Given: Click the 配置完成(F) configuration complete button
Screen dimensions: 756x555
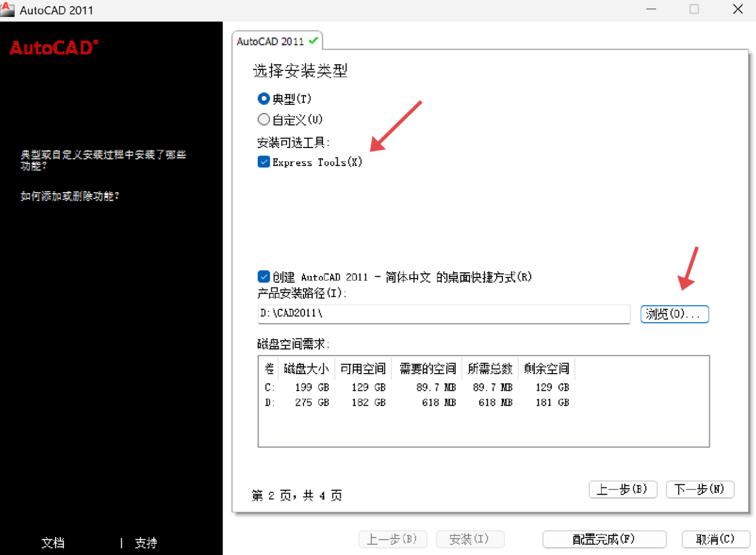Looking at the screenshot, I should click(604, 539).
